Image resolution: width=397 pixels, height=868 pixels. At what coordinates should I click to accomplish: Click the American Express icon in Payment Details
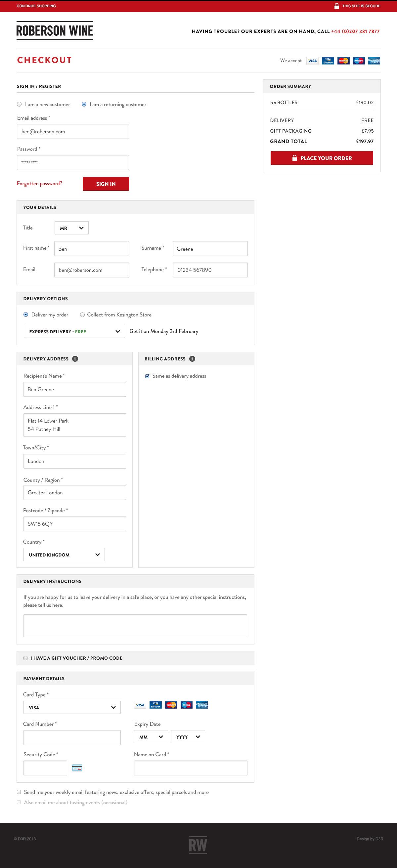[x=202, y=705]
